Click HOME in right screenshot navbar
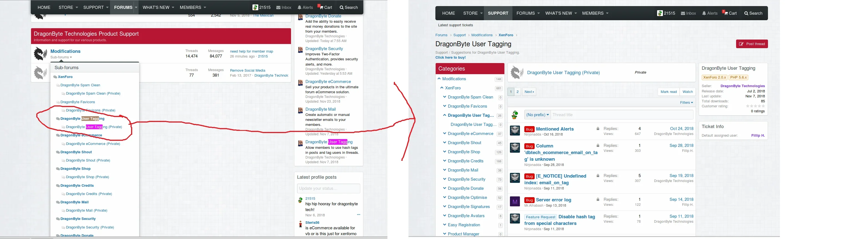This screenshot has height=239, width=868. click(x=448, y=13)
